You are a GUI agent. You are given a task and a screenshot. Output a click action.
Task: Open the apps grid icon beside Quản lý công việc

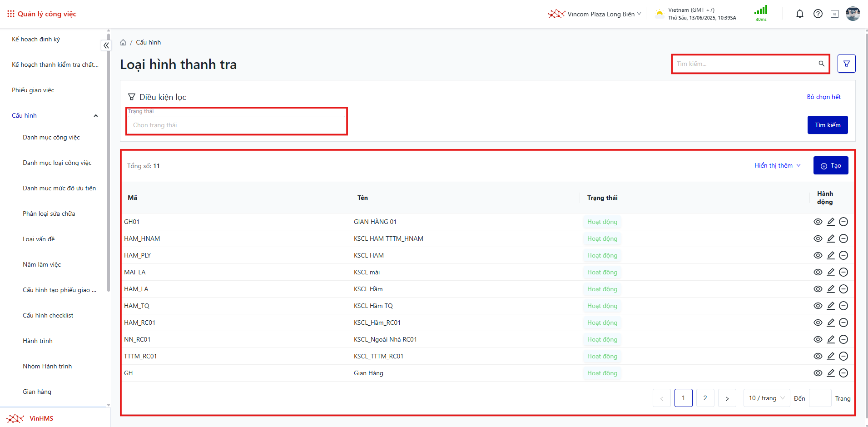click(x=11, y=14)
